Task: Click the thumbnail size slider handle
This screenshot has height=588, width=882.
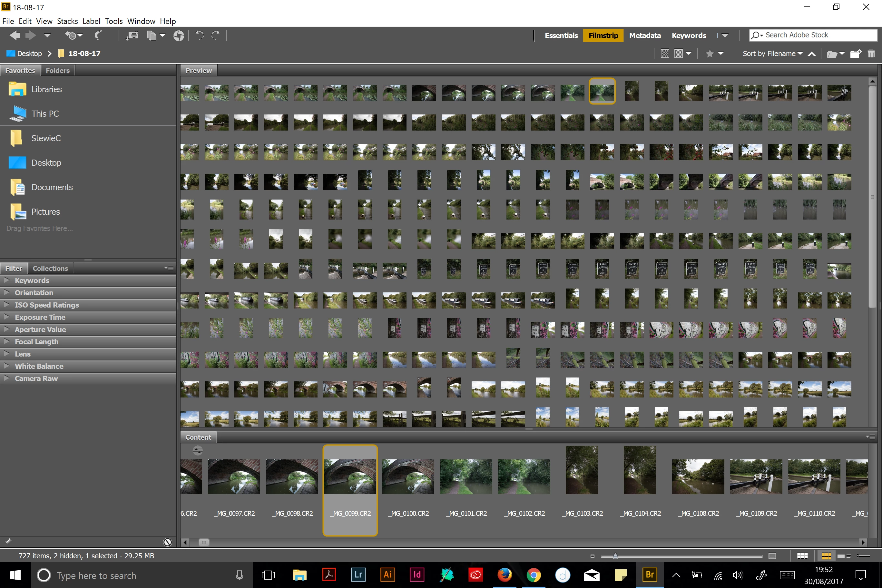Action: coord(615,556)
